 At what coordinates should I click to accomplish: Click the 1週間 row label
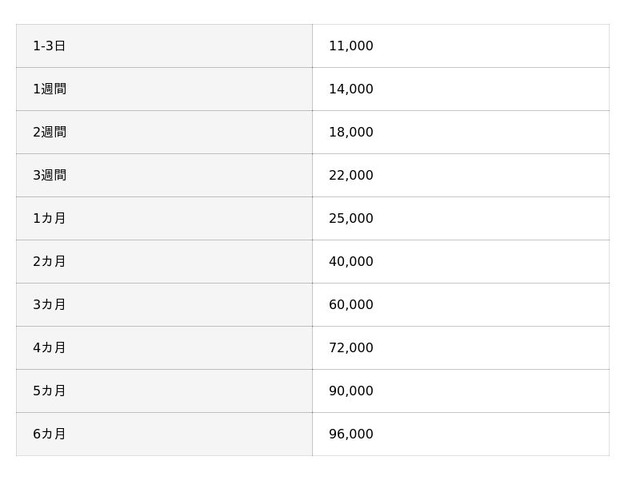click(50, 89)
